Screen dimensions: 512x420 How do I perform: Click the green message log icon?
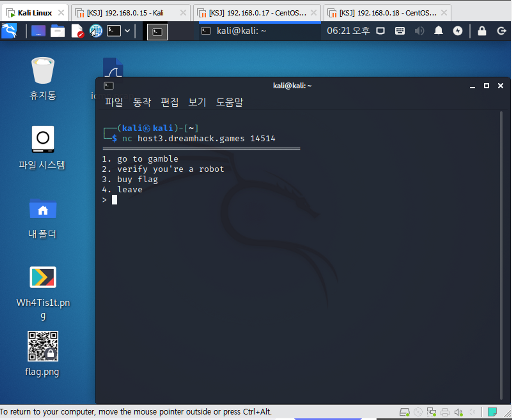(x=492, y=412)
